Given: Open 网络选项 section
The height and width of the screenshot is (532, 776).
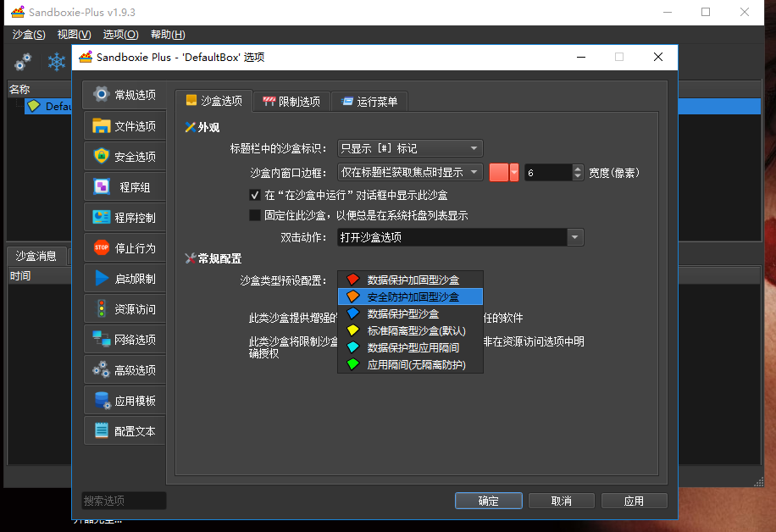Looking at the screenshot, I should pos(125,340).
